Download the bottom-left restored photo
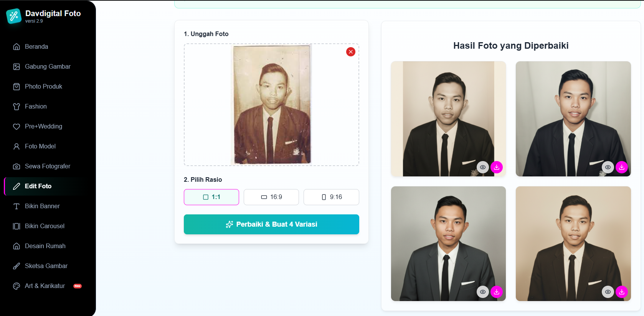 [497, 292]
